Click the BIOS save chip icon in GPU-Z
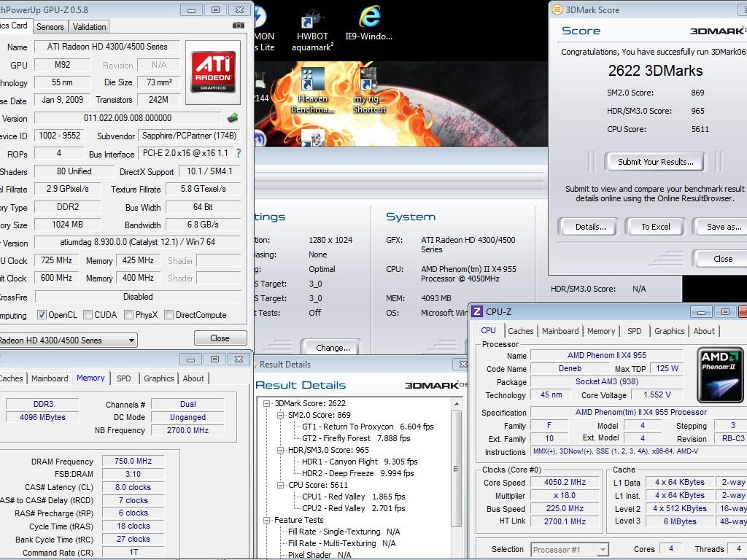 coord(233,117)
